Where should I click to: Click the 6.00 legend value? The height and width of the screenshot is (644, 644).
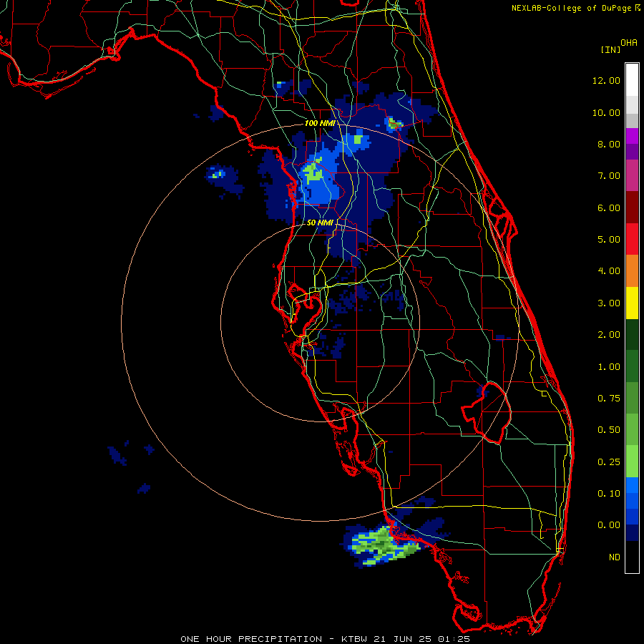click(x=609, y=208)
